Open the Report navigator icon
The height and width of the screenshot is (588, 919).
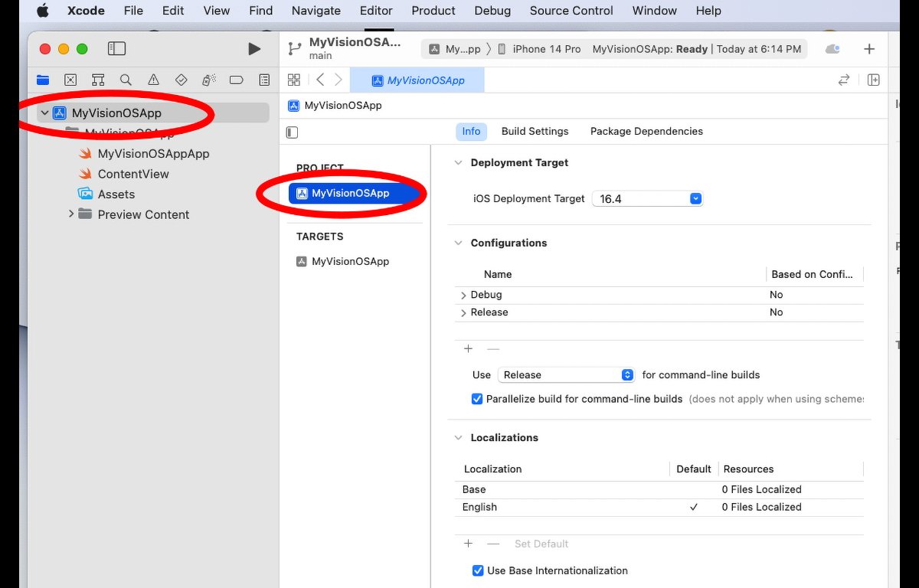pyautogui.click(x=264, y=80)
